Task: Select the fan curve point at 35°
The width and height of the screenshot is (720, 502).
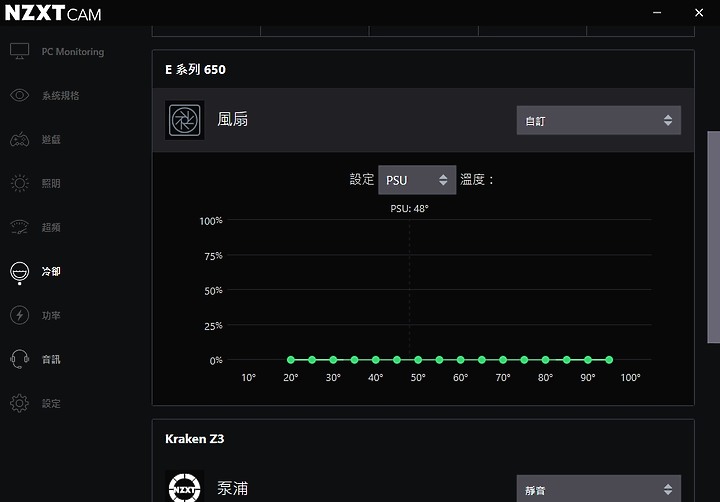Action: coord(354,360)
